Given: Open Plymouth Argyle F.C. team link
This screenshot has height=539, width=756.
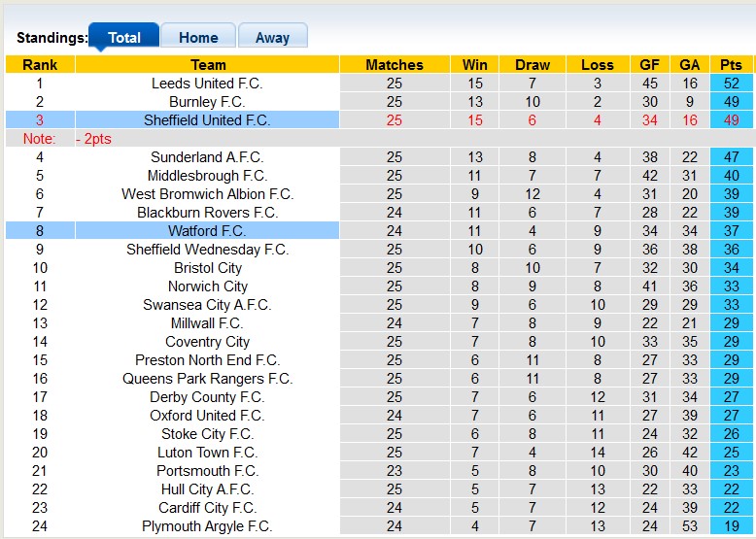Looking at the screenshot, I should coord(207,526).
